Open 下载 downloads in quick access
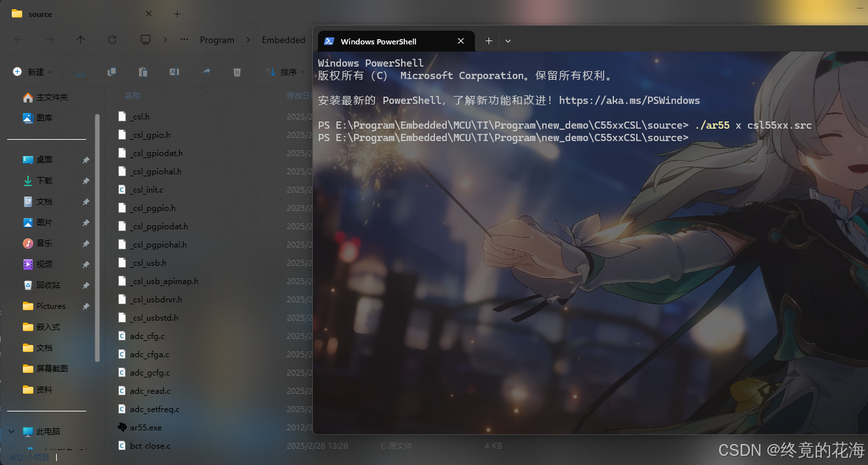Screen dimensions: 868x465 [38, 180]
